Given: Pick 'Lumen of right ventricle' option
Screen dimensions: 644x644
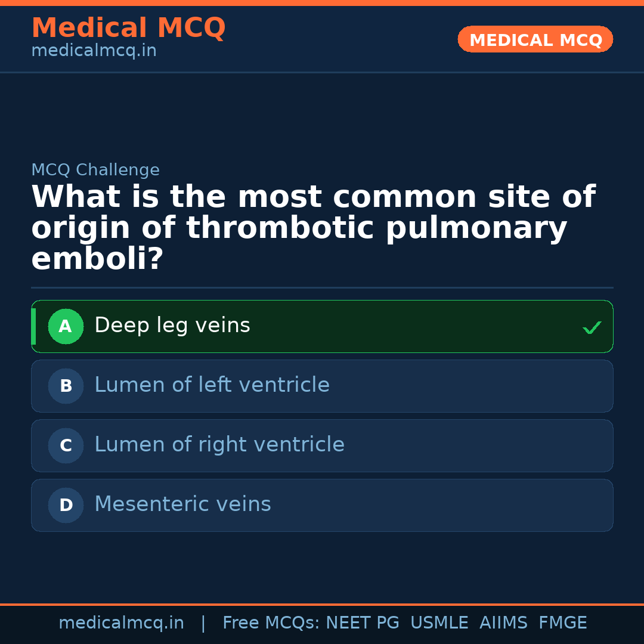Looking at the screenshot, I should pyautogui.click(x=219, y=445).
